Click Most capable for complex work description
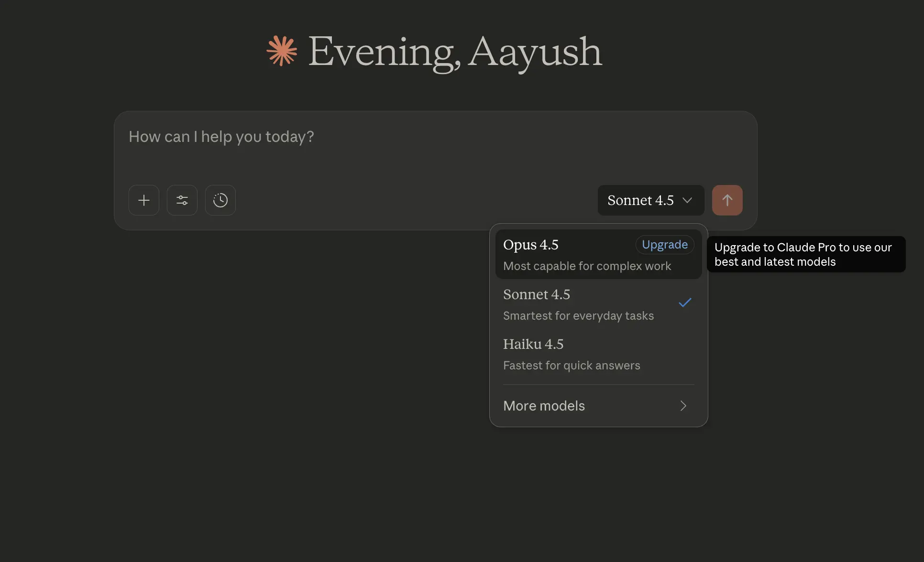Image resolution: width=924 pixels, height=562 pixels. tap(587, 266)
